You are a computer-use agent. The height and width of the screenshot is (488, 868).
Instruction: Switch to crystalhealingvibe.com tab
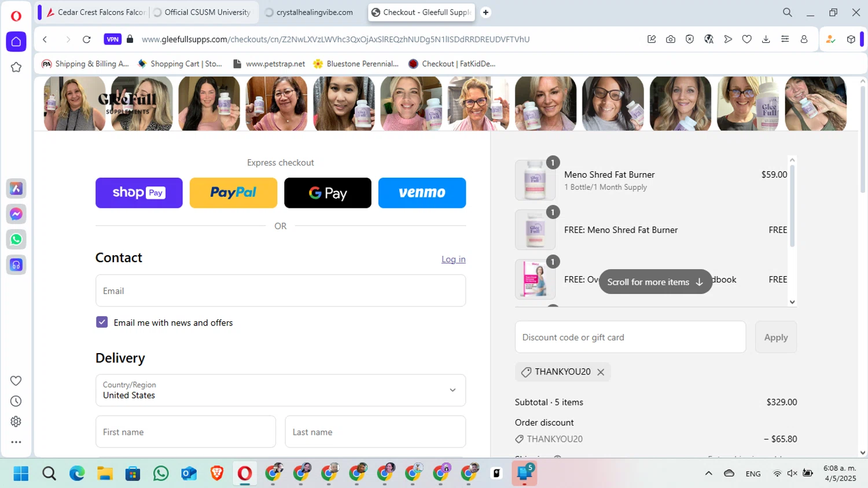310,12
